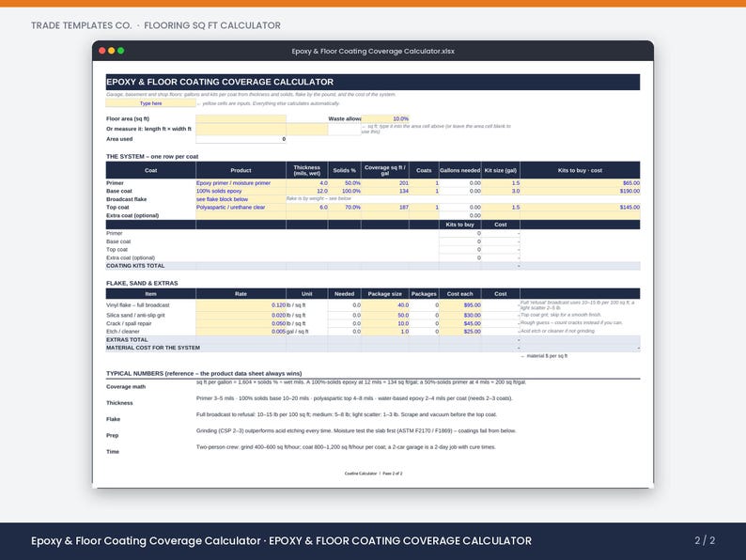Viewport: 746px width, 560px height.
Task: Select the 'Vinyl flake – full broadcast' item
Action: (137, 305)
